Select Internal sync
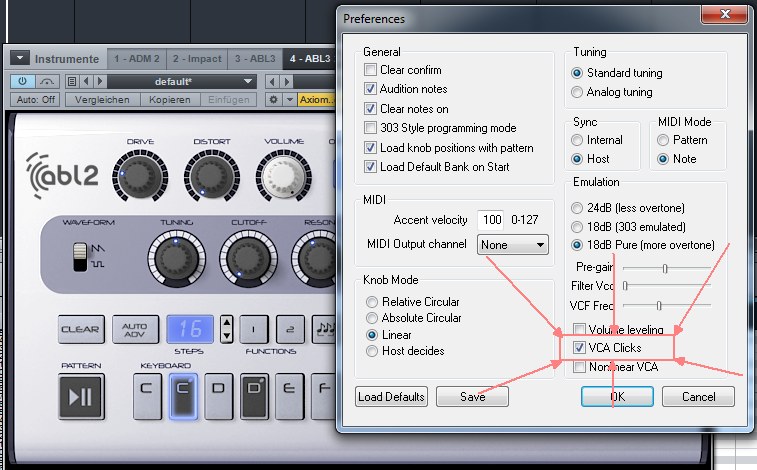Viewport: 757px width, 470px height. pos(577,140)
